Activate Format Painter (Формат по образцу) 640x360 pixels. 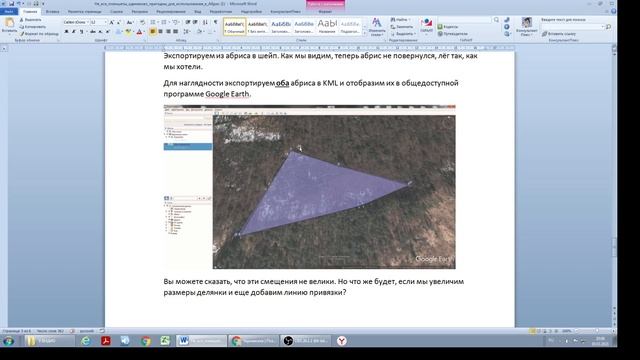click(x=40, y=33)
